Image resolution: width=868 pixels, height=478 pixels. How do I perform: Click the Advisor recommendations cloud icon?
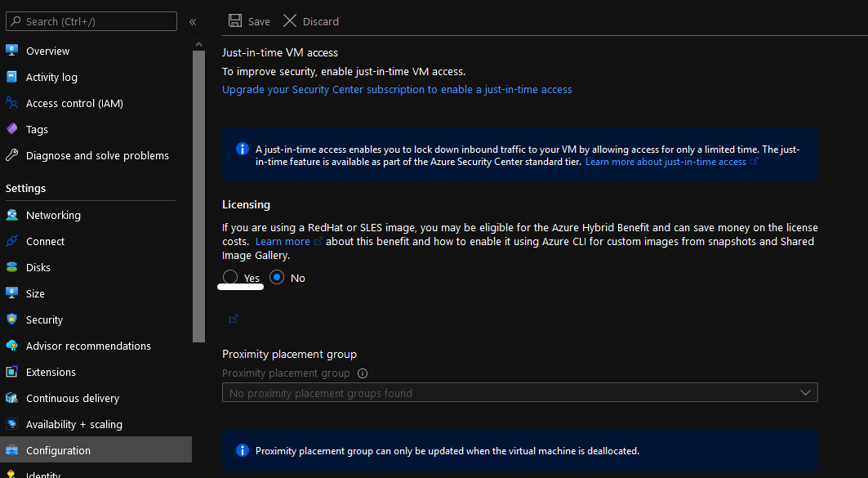[x=11, y=346]
